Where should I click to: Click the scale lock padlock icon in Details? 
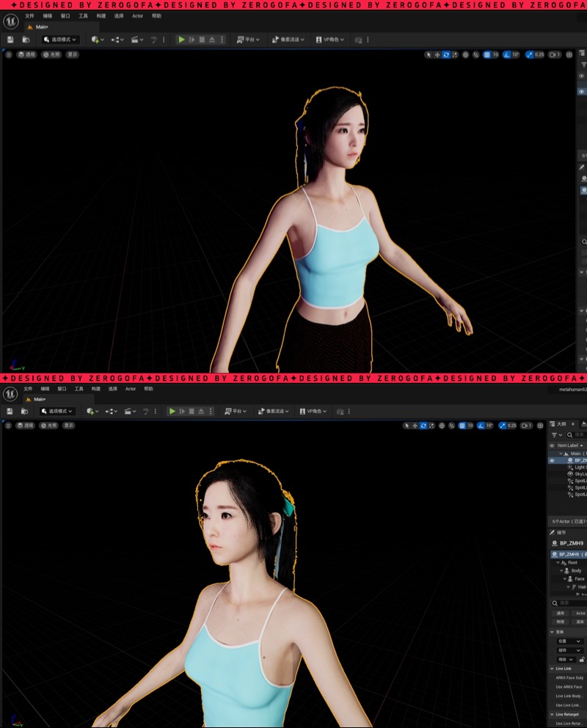582,660
